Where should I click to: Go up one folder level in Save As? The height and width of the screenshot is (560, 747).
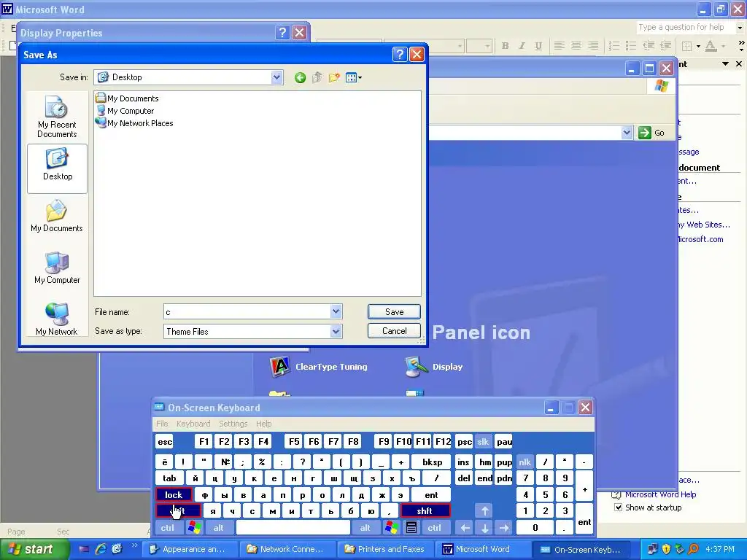tap(317, 77)
